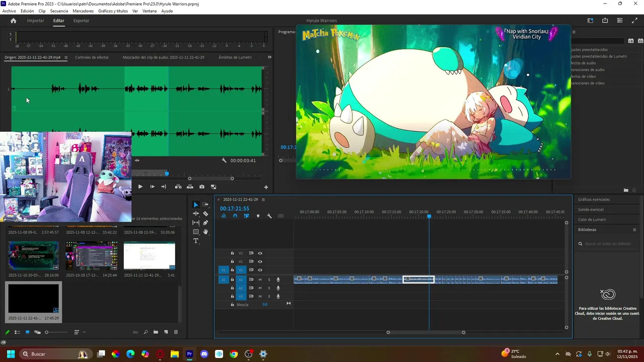Screen dimensions: 644x362
Task: Add a marker in the timeline
Action: pos(258,216)
